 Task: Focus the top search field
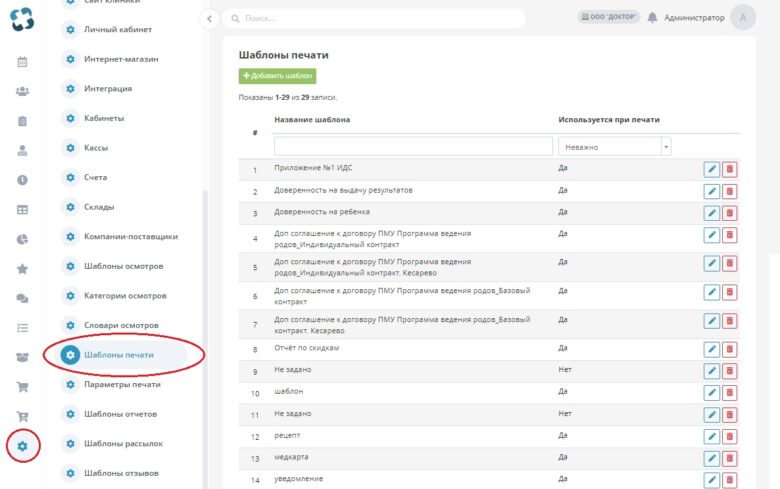tap(374, 19)
